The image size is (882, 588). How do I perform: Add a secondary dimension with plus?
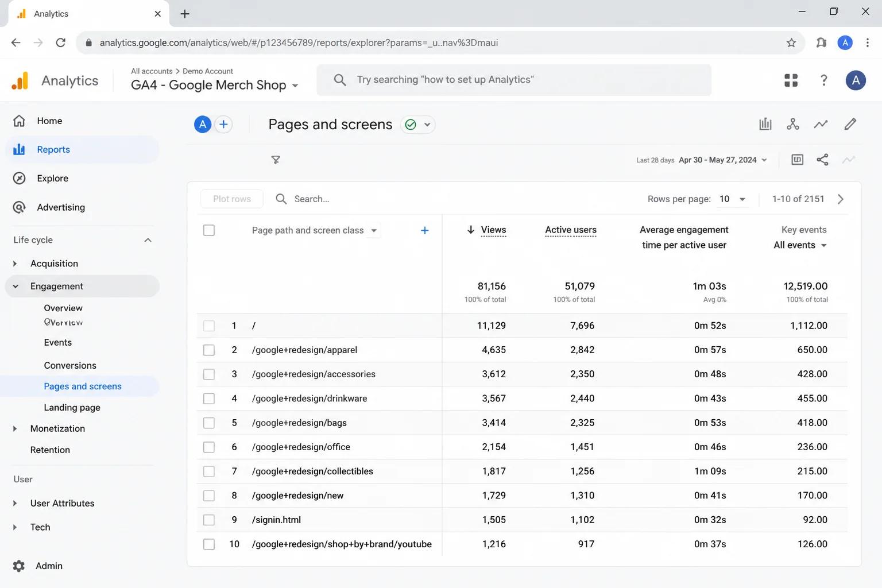[x=424, y=230]
